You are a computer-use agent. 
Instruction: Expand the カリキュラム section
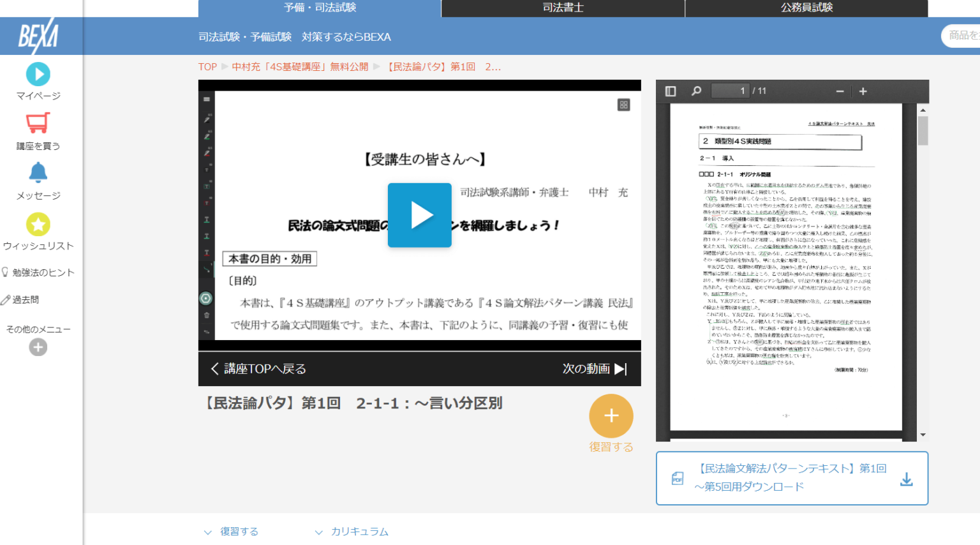[x=352, y=532]
